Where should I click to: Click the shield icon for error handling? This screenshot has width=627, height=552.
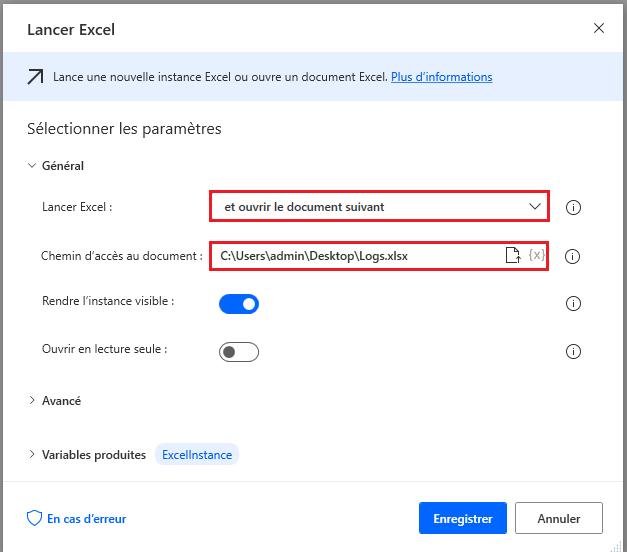pyautogui.click(x=34, y=519)
